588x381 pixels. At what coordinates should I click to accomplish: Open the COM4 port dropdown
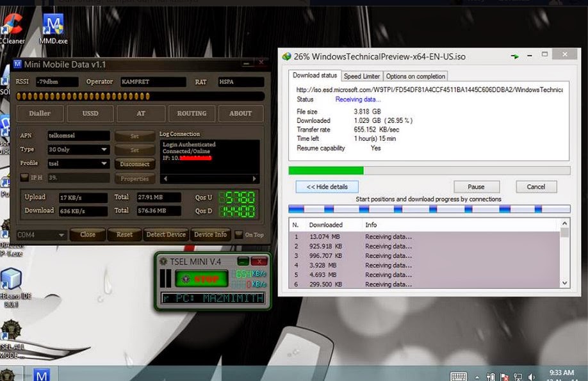click(x=41, y=235)
